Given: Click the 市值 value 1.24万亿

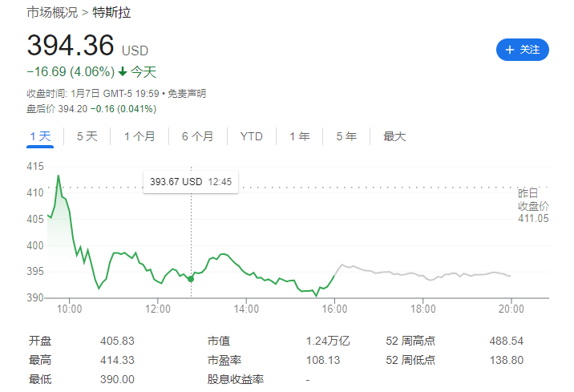Looking at the screenshot, I should pyautogui.click(x=328, y=341).
